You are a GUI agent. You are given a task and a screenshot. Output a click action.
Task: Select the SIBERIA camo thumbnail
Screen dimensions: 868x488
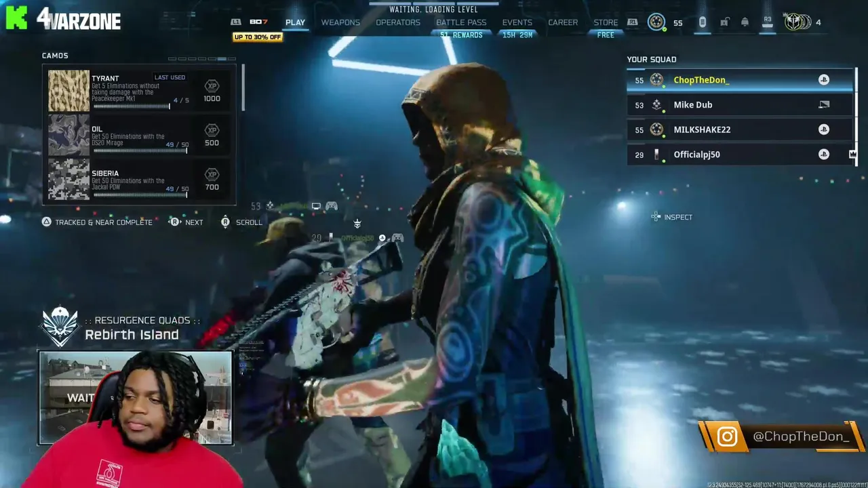tap(68, 179)
